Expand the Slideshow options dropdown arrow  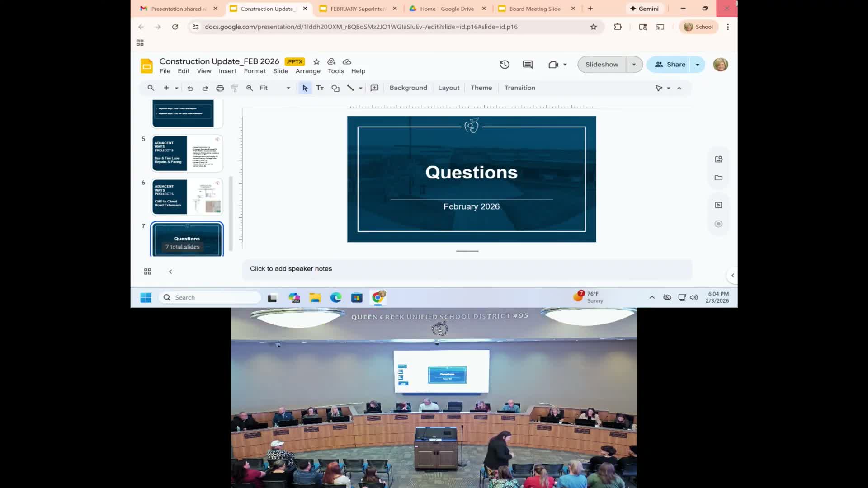pos(634,65)
